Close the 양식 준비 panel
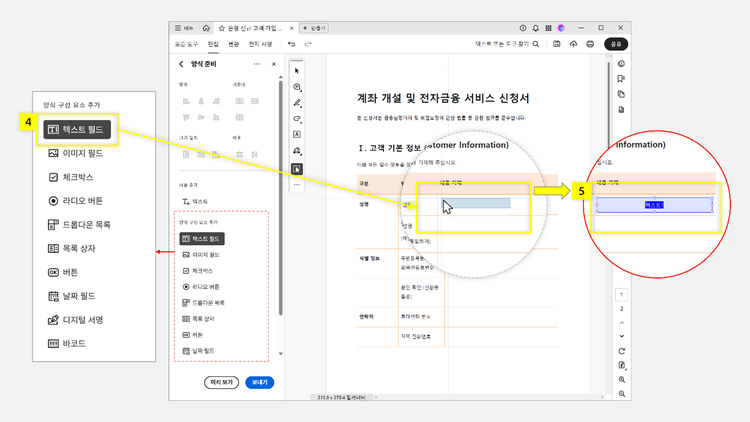The height and width of the screenshot is (422, 750). [274, 64]
